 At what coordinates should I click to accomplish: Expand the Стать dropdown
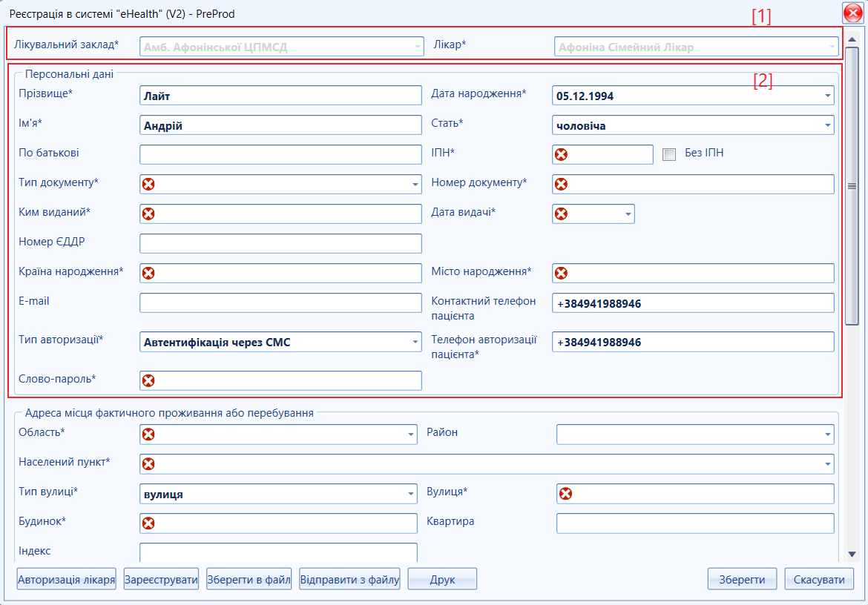828,125
